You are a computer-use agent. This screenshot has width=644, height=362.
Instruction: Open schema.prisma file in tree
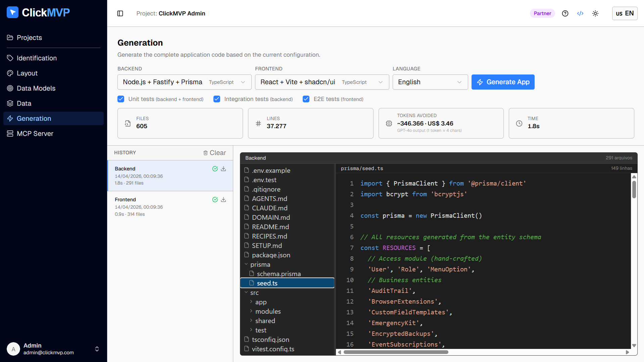pos(279,274)
